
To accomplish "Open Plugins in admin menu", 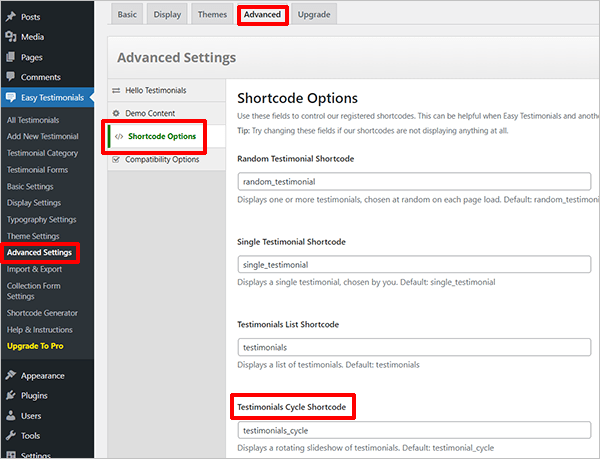I will pyautogui.click(x=34, y=396).
